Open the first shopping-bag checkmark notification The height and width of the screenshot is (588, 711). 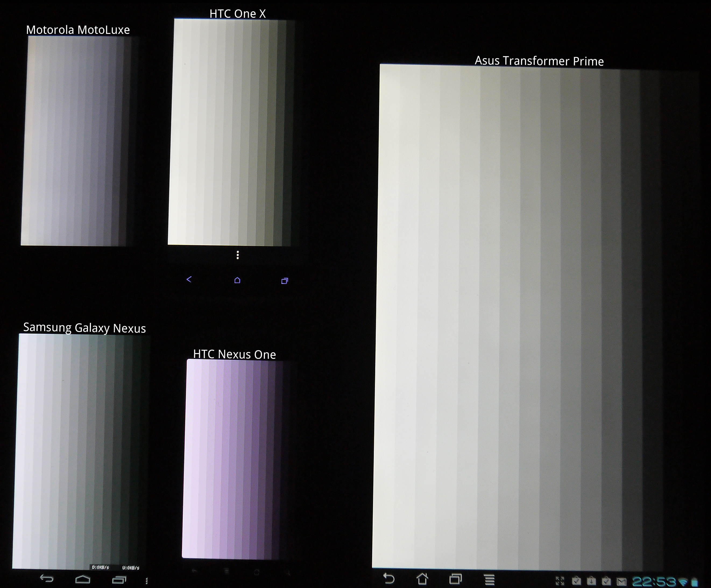tap(576, 581)
